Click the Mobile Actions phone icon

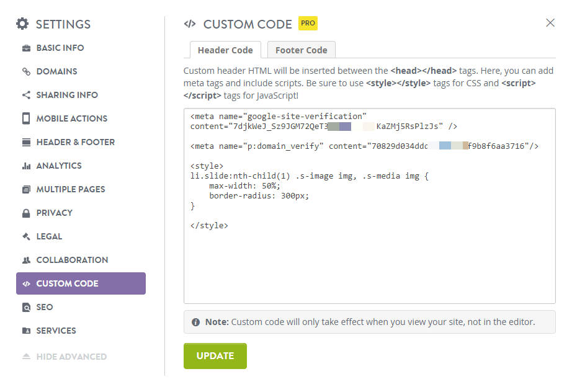(26, 118)
